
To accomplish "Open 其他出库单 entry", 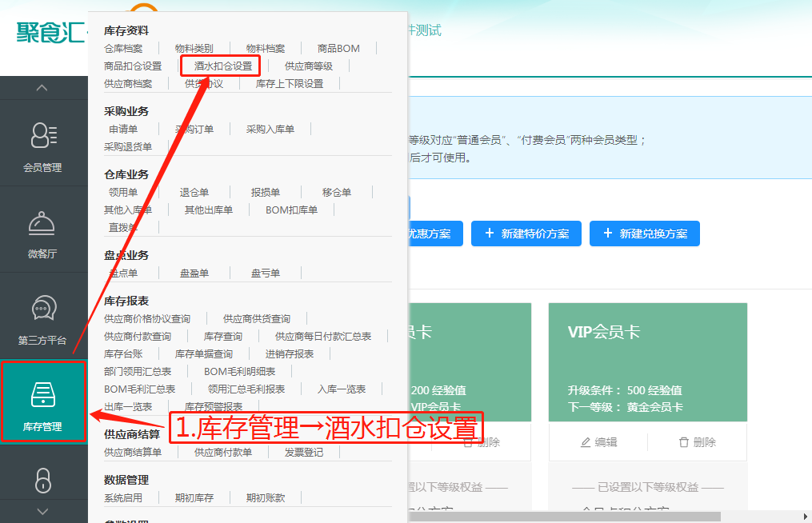I will (209, 210).
